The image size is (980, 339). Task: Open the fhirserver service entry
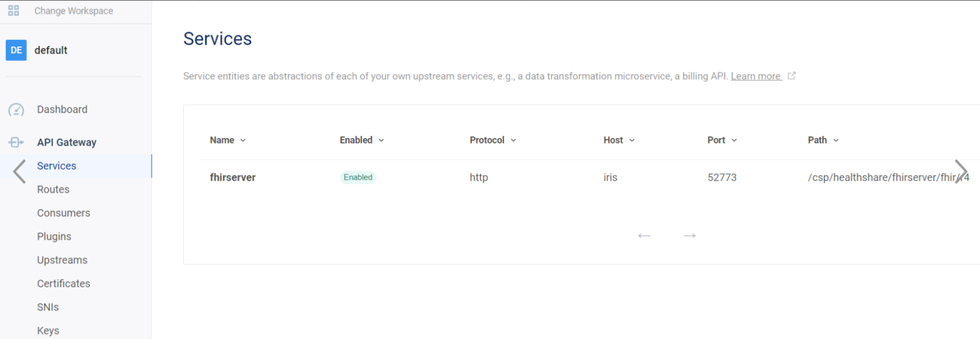pyautogui.click(x=233, y=177)
